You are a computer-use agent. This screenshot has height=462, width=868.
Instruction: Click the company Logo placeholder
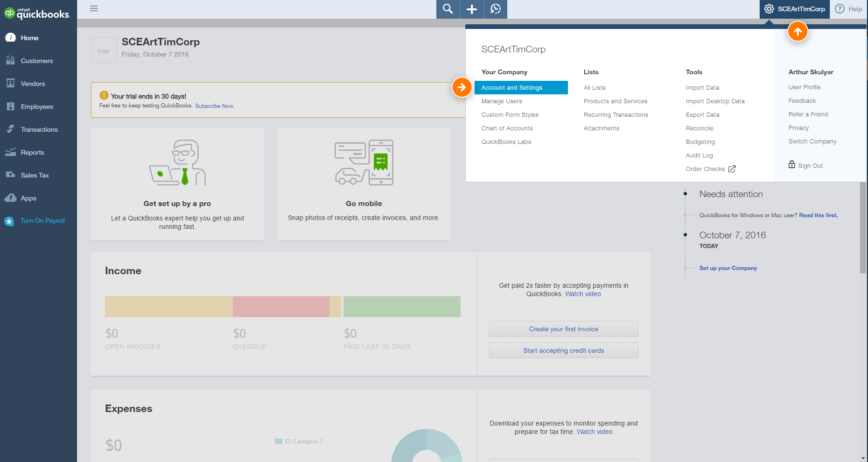104,50
